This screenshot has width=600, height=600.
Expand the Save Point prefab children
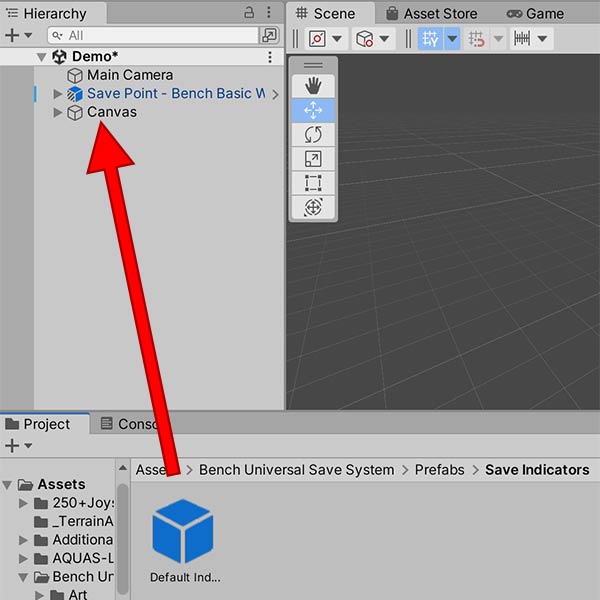point(57,94)
